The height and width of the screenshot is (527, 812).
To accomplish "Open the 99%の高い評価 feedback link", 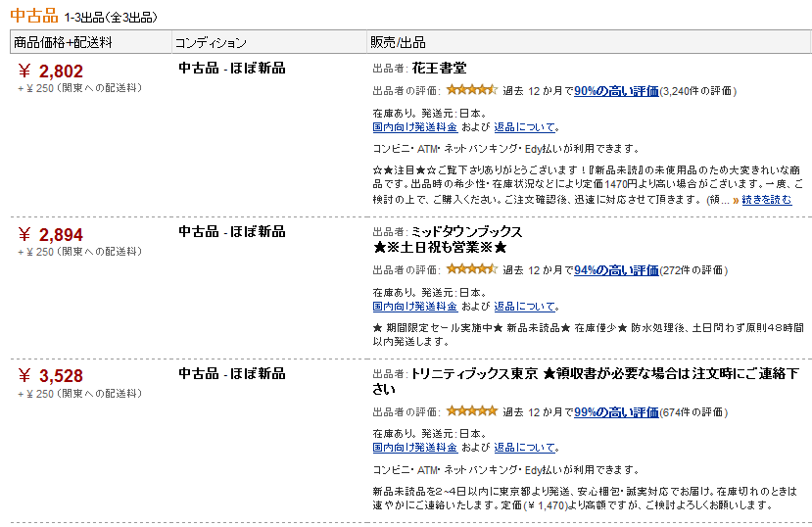I will 616,412.
